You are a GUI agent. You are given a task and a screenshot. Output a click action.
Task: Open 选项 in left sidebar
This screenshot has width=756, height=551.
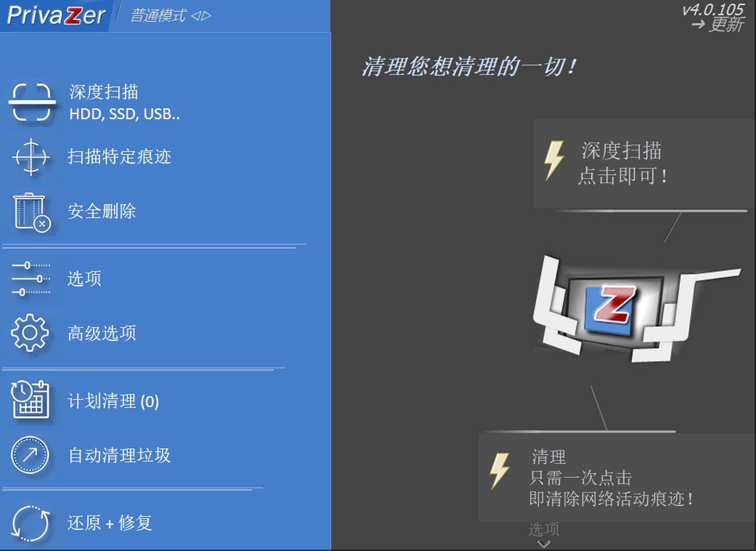click(84, 279)
